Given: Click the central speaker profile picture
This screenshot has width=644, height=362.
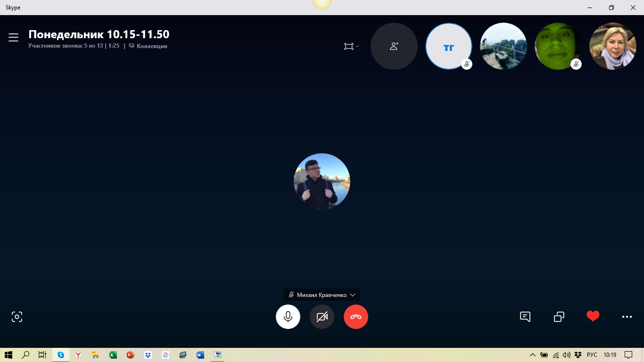Looking at the screenshot, I should tap(322, 181).
